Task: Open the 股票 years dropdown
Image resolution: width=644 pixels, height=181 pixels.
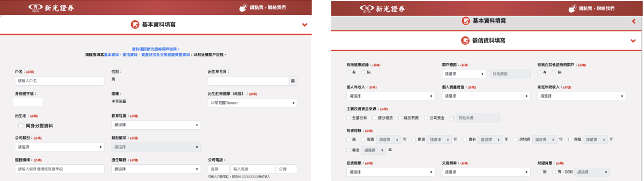Action: coord(388,140)
